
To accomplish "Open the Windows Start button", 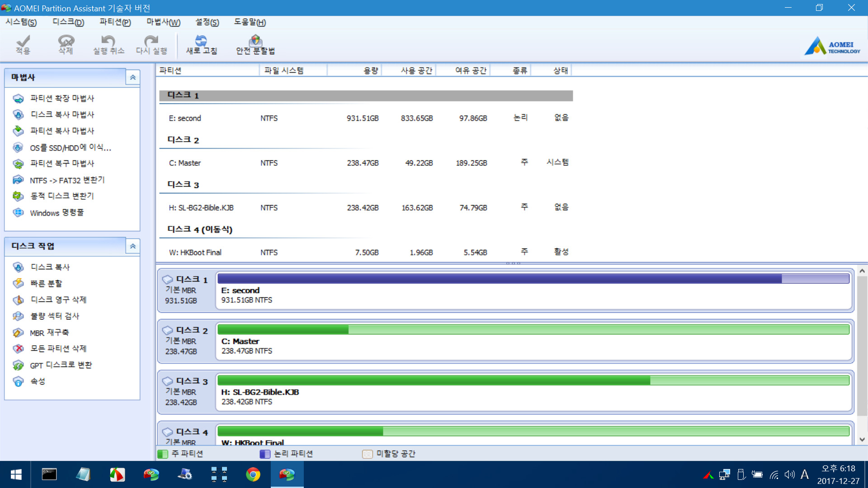I will coord(16,474).
